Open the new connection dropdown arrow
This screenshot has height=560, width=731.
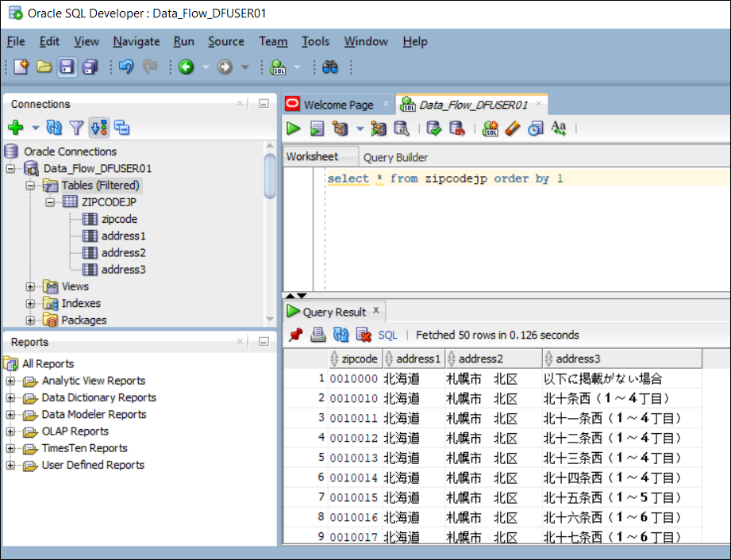click(x=36, y=127)
